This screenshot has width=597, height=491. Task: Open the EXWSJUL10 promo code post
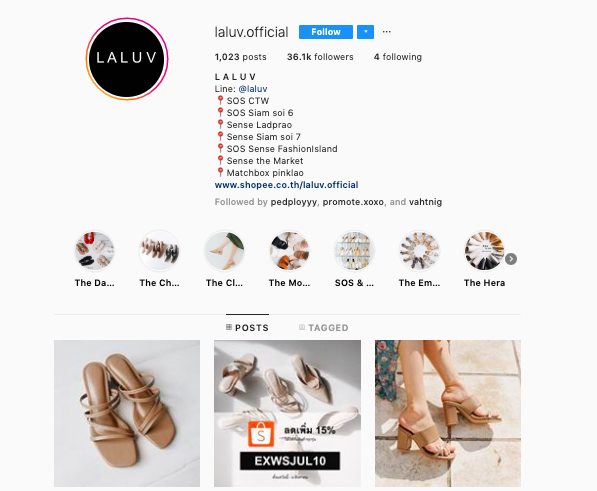[287, 413]
